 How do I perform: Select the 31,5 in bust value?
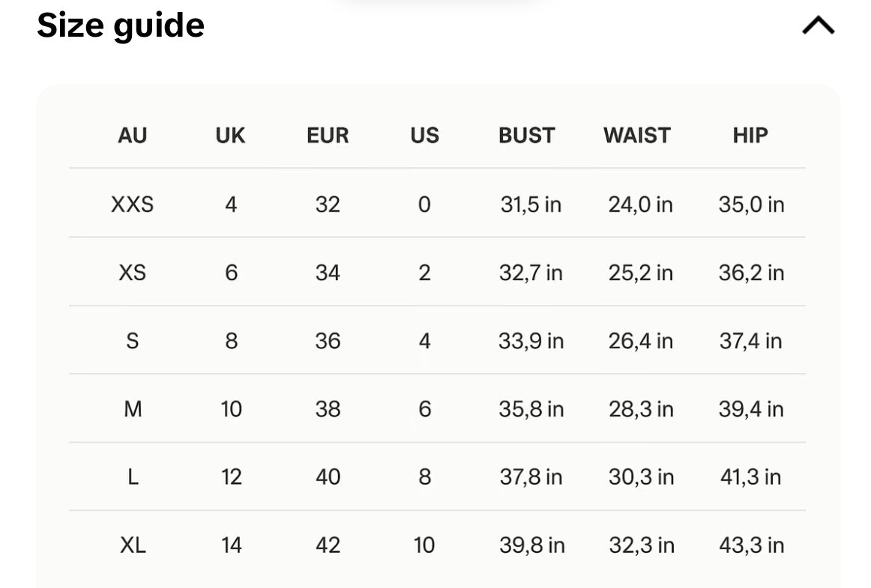point(531,204)
